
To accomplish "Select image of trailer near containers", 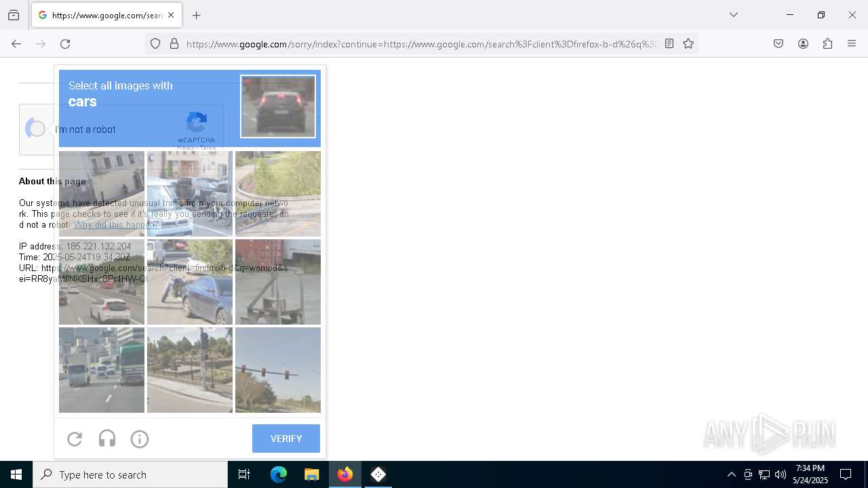I will coord(278,282).
